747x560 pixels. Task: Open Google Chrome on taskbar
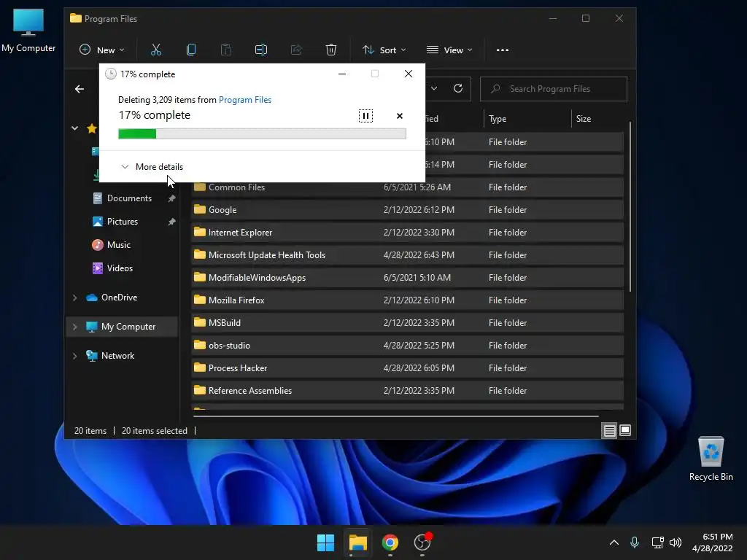pos(390,542)
